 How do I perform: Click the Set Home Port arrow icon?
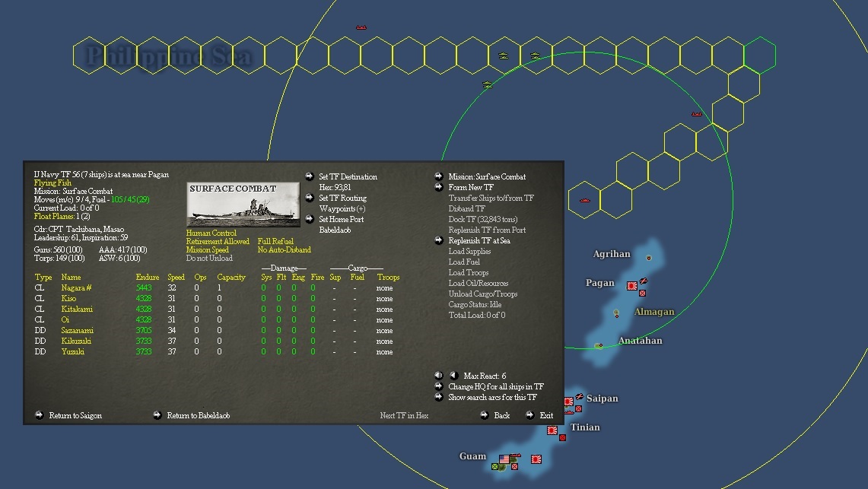click(310, 219)
